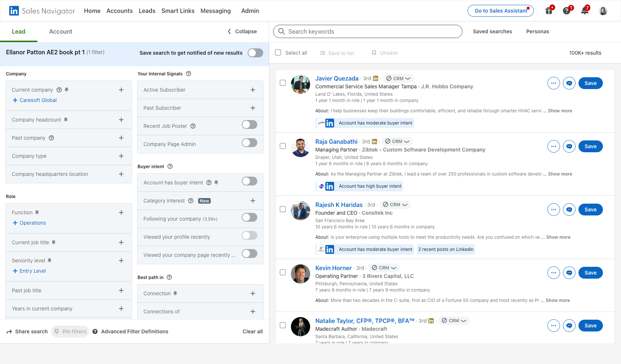Toggle Viewed your company page recently switch
The width and height of the screenshot is (621, 364).
pos(250,254)
